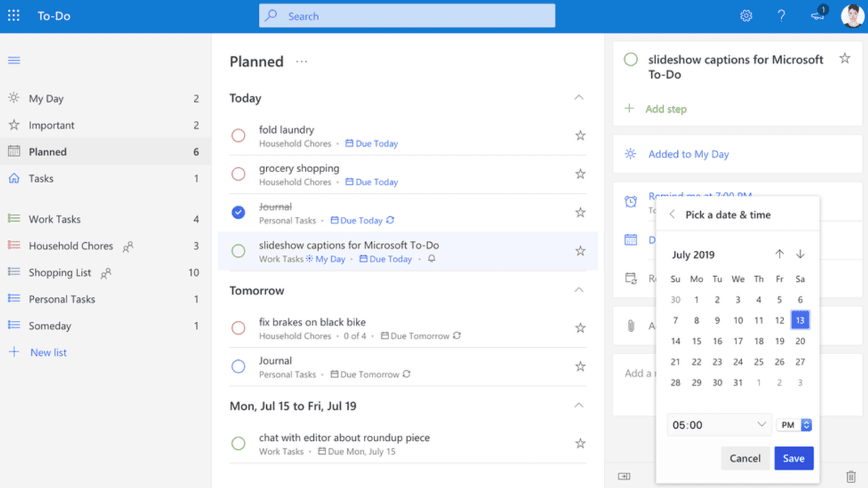
Task: Select Shopping List in sidebar
Action: pos(60,273)
